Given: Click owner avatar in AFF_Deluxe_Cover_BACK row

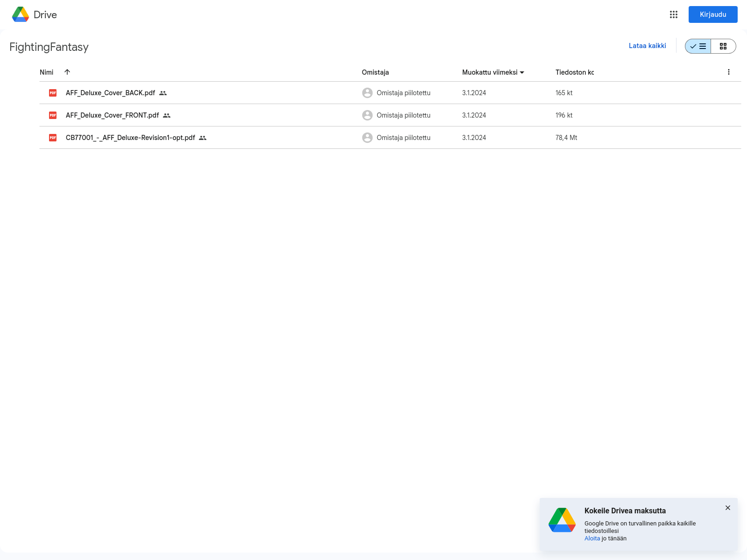Looking at the screenshot, I should pyautogui.click(x=367, y=93).
